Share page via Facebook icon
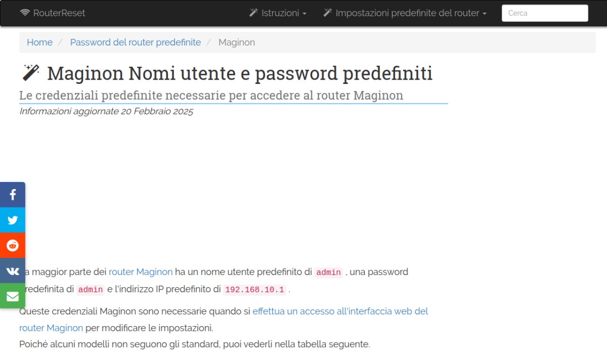Image resolution: width=607 pixels, height=364 pixels. point(12,195)
